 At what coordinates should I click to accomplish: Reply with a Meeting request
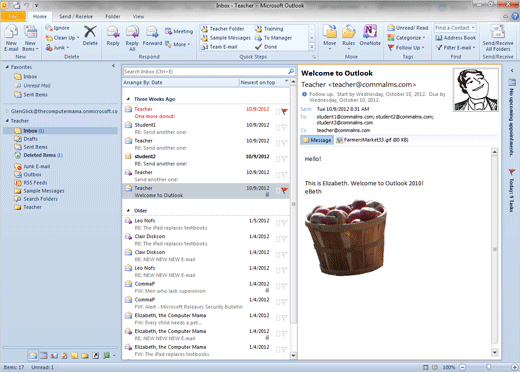tap(179, 31)
